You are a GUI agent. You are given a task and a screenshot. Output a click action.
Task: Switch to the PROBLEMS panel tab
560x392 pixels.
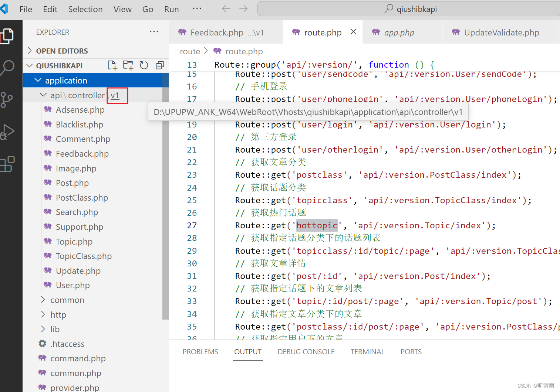[x=200, y=352]
